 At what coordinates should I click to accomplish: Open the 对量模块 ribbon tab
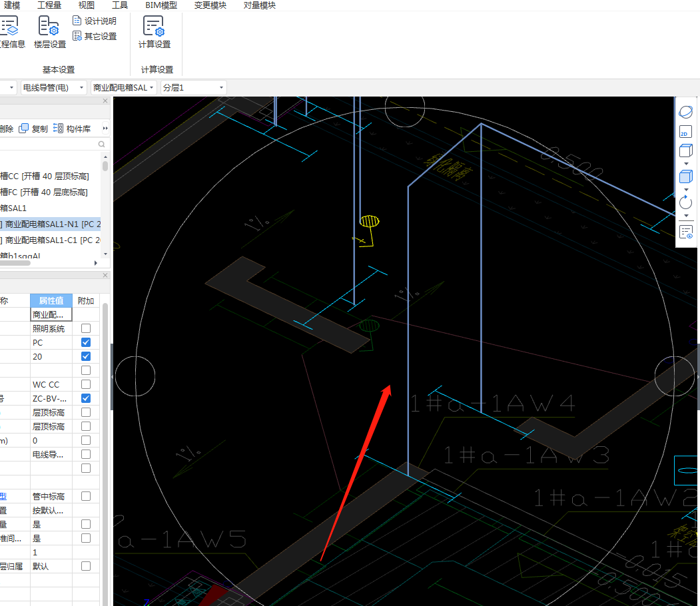click(x=259, y=5)
